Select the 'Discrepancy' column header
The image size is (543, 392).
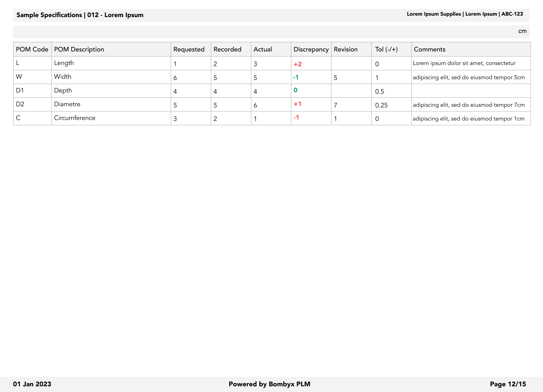click(311, 50)
